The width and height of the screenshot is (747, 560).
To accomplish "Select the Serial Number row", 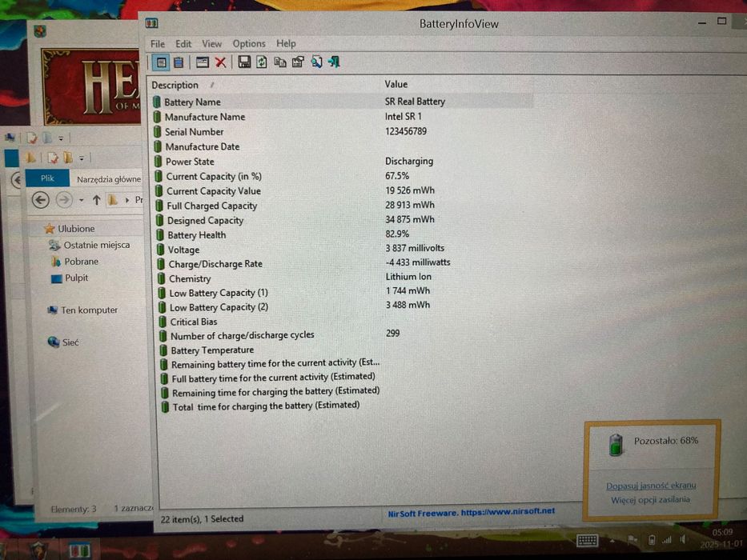I will [342, 131].
